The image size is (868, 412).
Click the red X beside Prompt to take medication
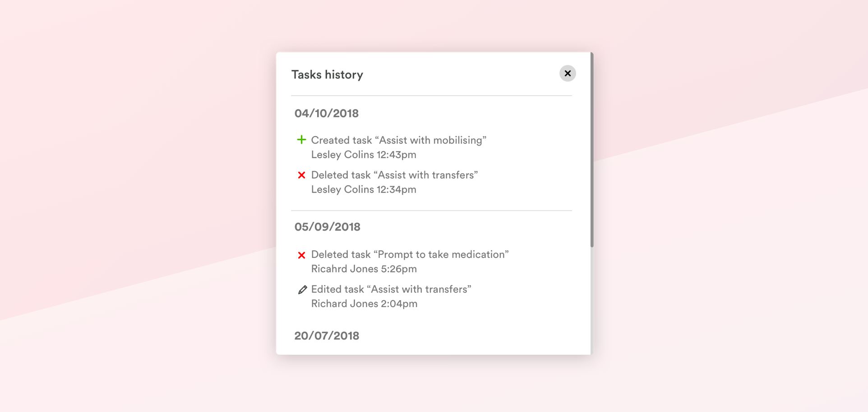pyautogui.click(x=302, y=255)
